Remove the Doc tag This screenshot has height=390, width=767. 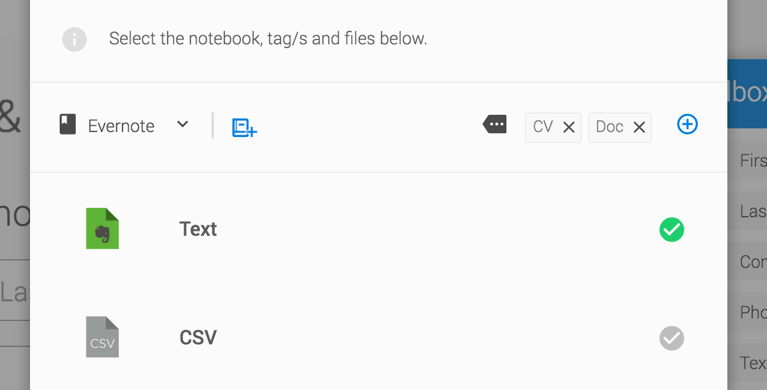(x=639, y=128)
